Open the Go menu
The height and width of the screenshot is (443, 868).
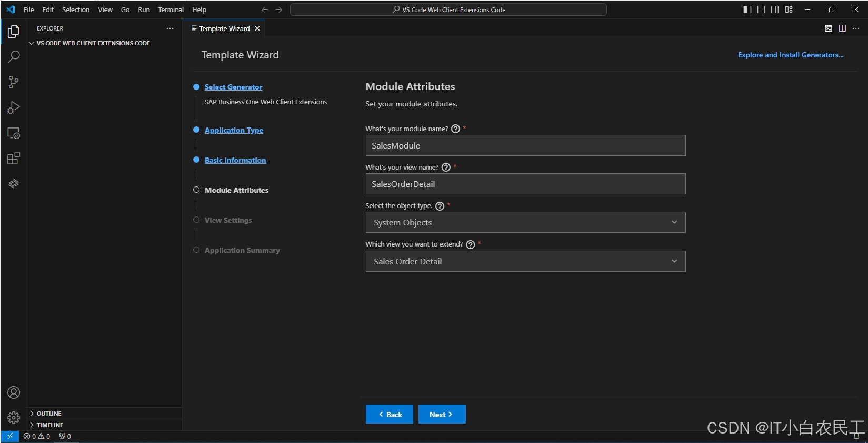pos(125,9)
